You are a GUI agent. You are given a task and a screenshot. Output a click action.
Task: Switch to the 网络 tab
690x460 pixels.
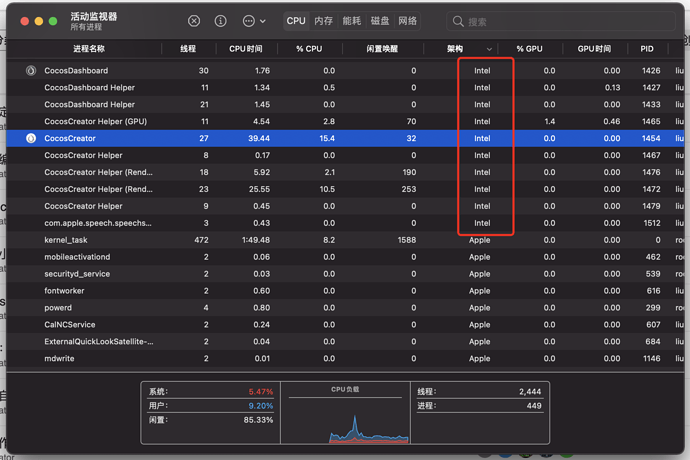[x=407, y=21]
